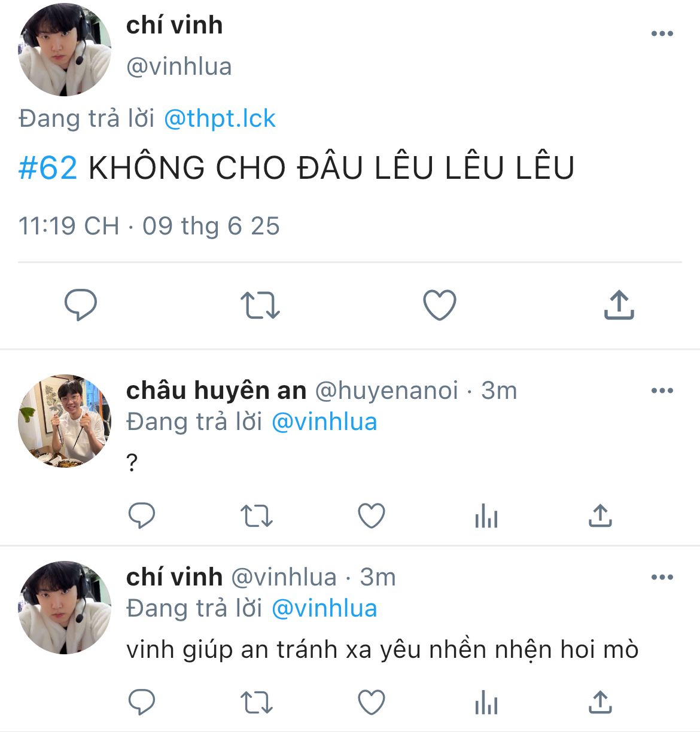Image resolution: width=700 pixels, height=732 pixels.
Task: Reply to châu huyên an's question mark tweet
Action: pos(142,516)
